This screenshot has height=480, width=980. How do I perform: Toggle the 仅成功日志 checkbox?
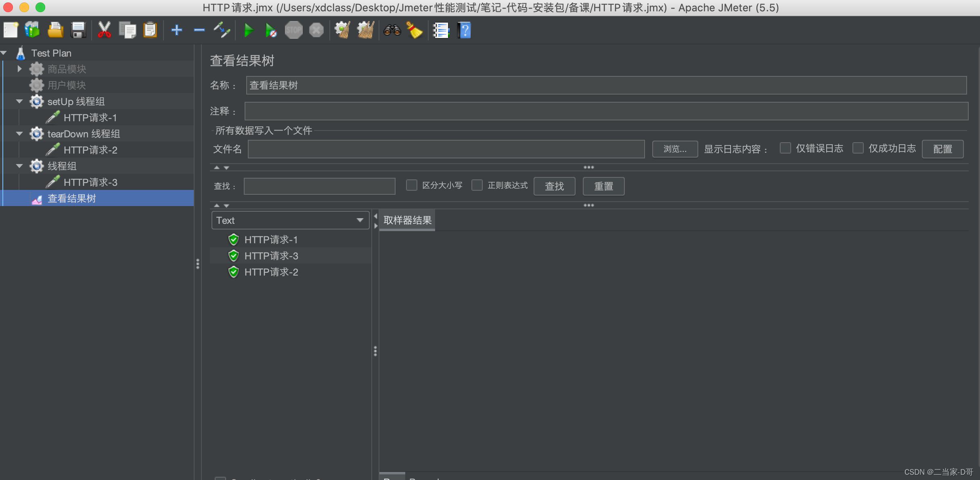point(856,149)
